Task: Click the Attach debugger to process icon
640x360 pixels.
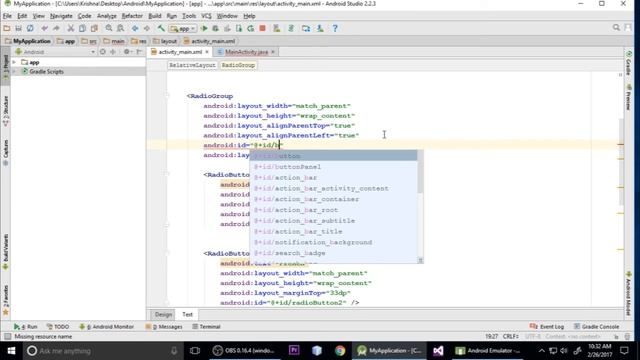Action: tap(239, 28)
